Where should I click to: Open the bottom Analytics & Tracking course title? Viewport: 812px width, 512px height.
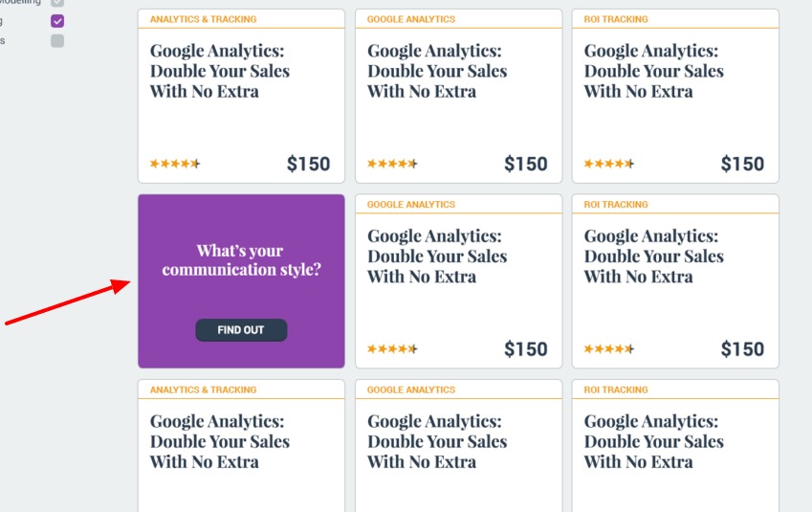pos(220,441)
